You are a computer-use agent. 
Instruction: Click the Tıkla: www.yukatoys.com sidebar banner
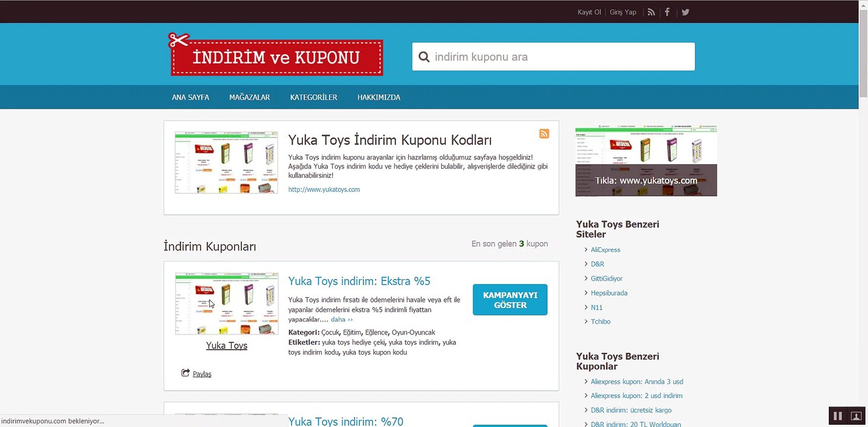pos(646,161)
